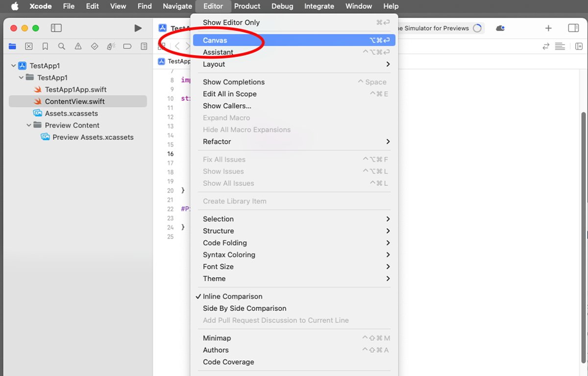This screenshot has width=588, height=376.
Task: Choose Show Completions
Action: (294, 82)
